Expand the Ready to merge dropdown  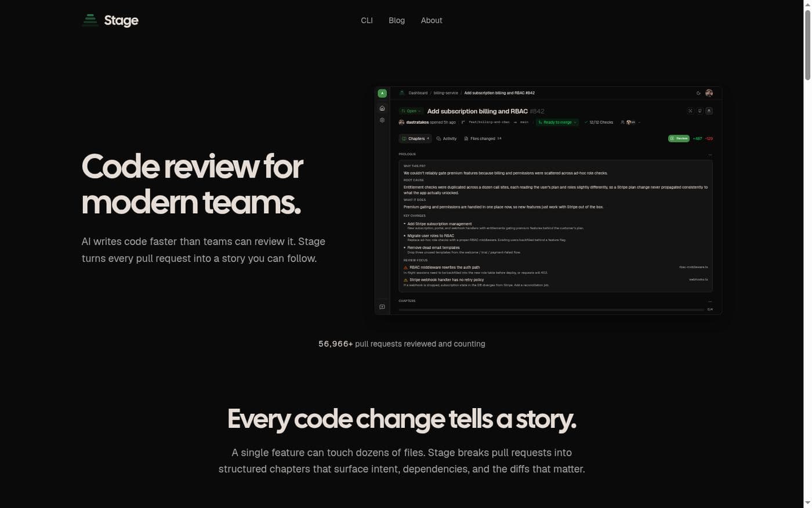click(557, 123)
